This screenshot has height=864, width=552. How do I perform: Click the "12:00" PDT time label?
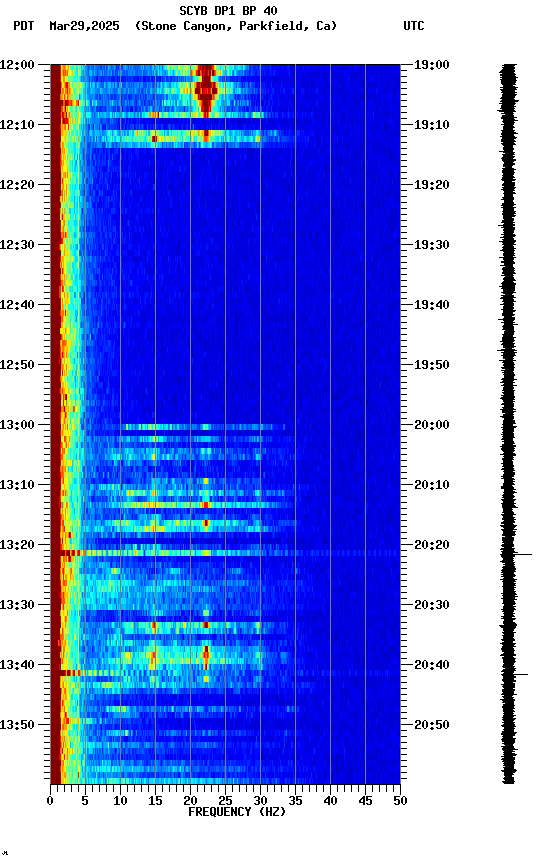[x=17, y=65]
